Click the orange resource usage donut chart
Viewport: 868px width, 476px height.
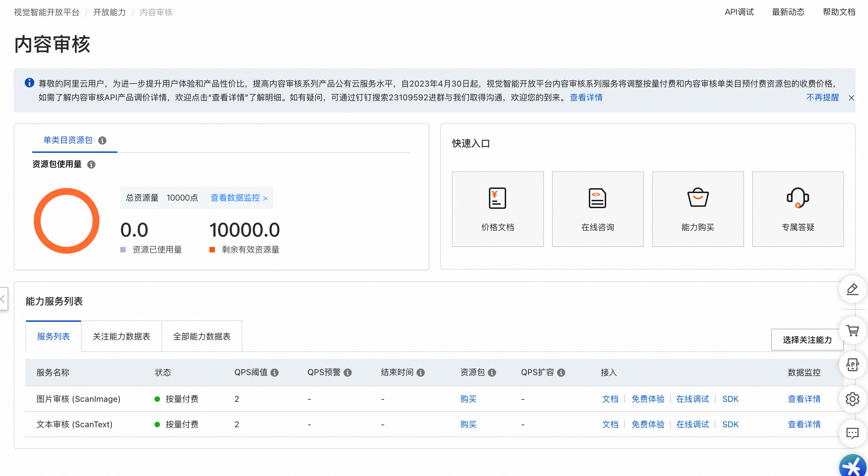click(x=67, y=221)
